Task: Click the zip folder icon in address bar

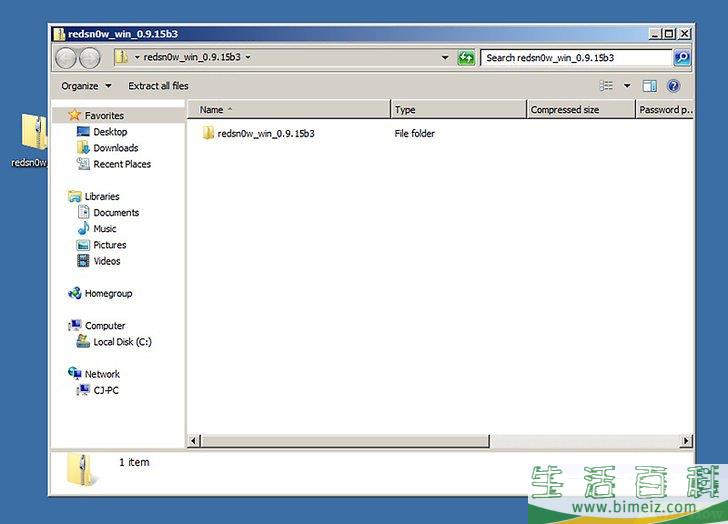Action: tap(122, 57)
